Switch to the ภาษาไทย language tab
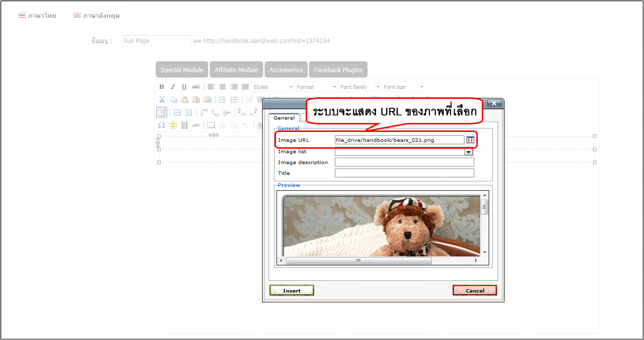 pyautogui.click(x=38, y=15)
